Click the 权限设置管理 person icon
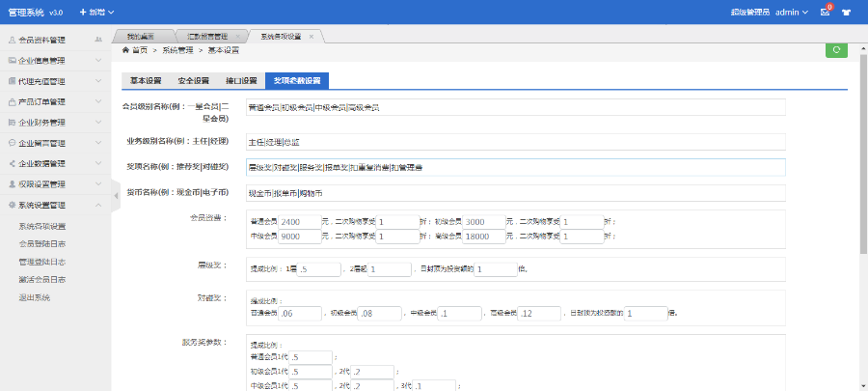This screenshot has width=868, height=391. (x=13, y=183)
